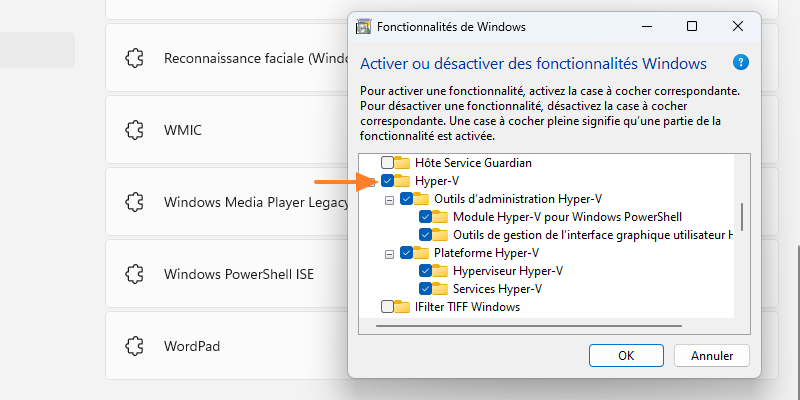This screenshot has width=800, height=400.
Task: Click the Windows Media Player Legacy puzzle icon
Action: pyautogui.click(x=134, y=202)
